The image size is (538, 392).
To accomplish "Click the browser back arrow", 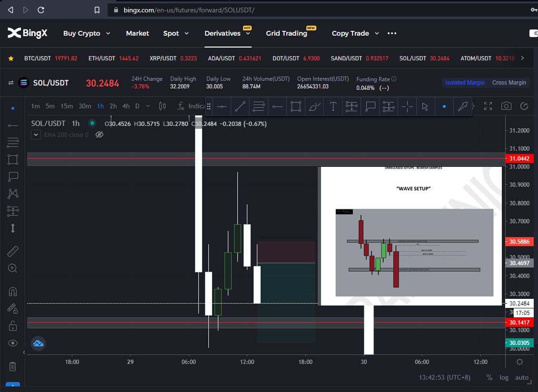I will 10,10.
